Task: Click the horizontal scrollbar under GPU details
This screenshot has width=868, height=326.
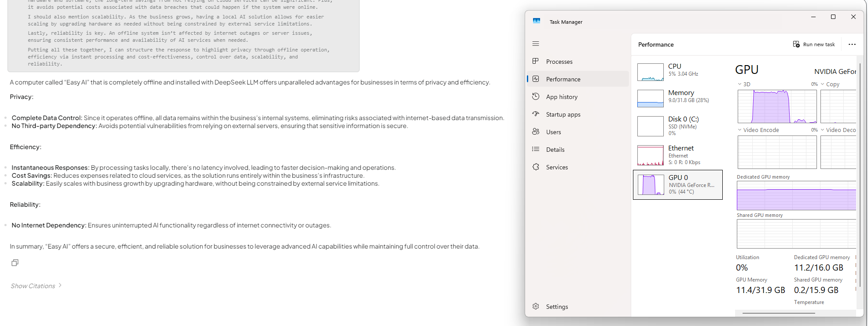Action: tap(779, 313)
